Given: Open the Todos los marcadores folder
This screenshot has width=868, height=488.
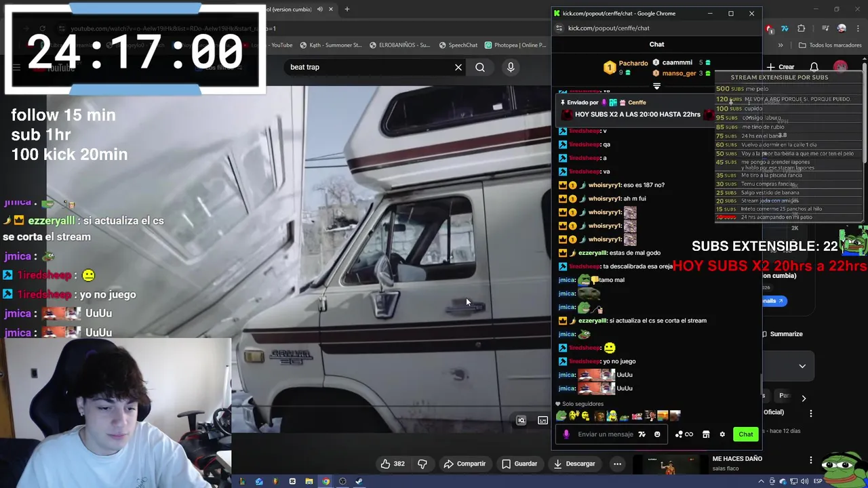Looking at the screenshot, I should tap(830, 45).
